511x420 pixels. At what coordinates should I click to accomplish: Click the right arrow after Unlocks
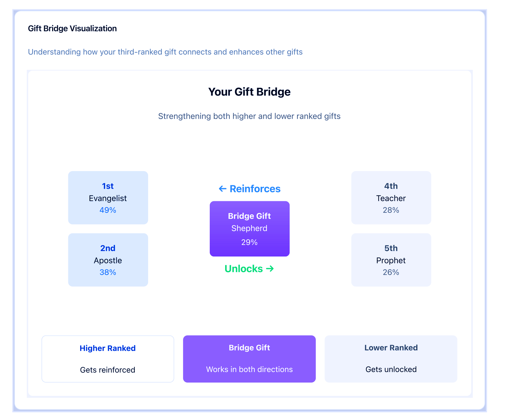[x=270, y=269]
